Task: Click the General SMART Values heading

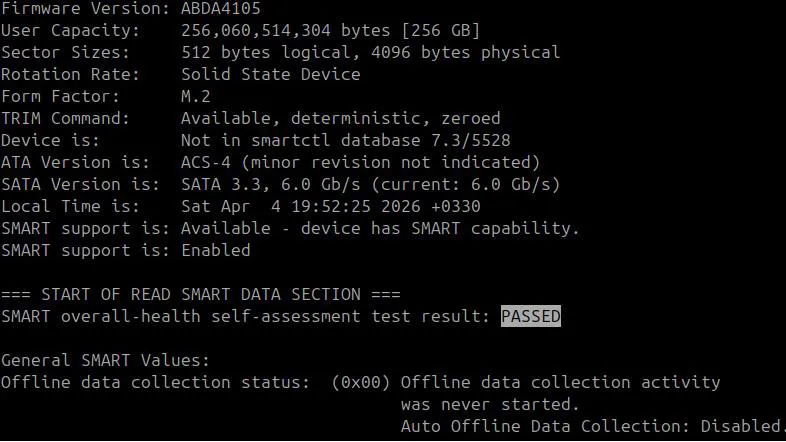Action: [x=105, y=360]
